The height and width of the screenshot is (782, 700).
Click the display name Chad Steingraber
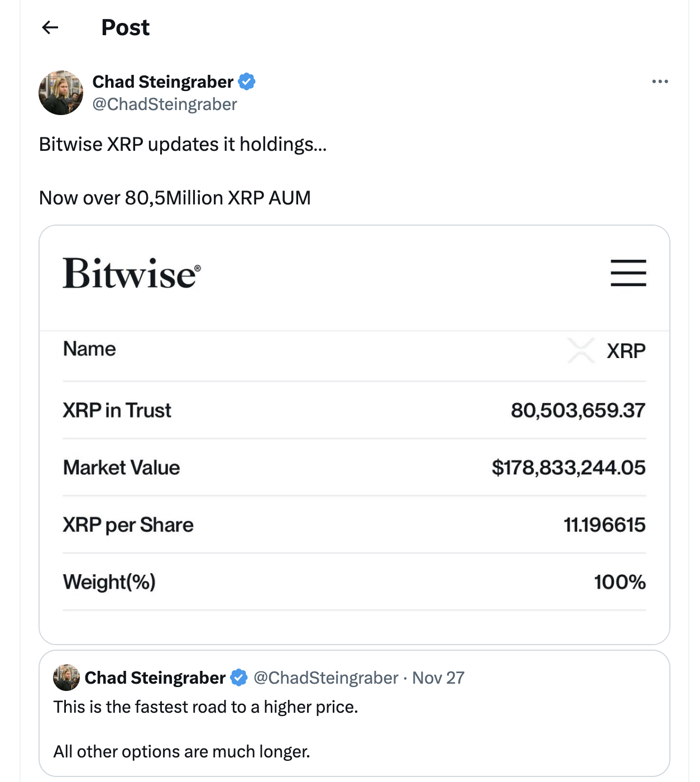coord(163,82)
